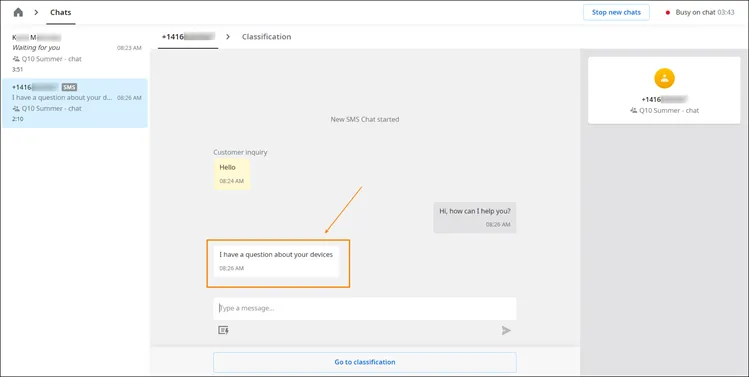
Task: Click the 3:51 timer in the first chat entry
Action: coord(17,70)
